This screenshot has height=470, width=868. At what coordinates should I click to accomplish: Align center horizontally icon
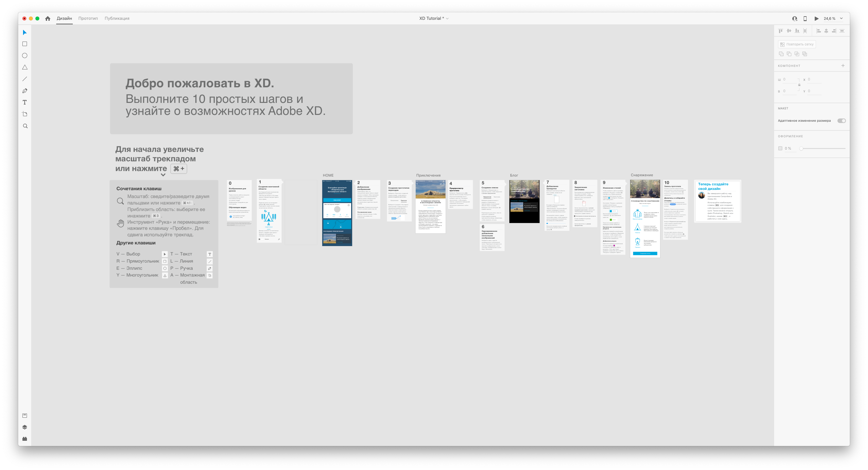pos(826,31)
